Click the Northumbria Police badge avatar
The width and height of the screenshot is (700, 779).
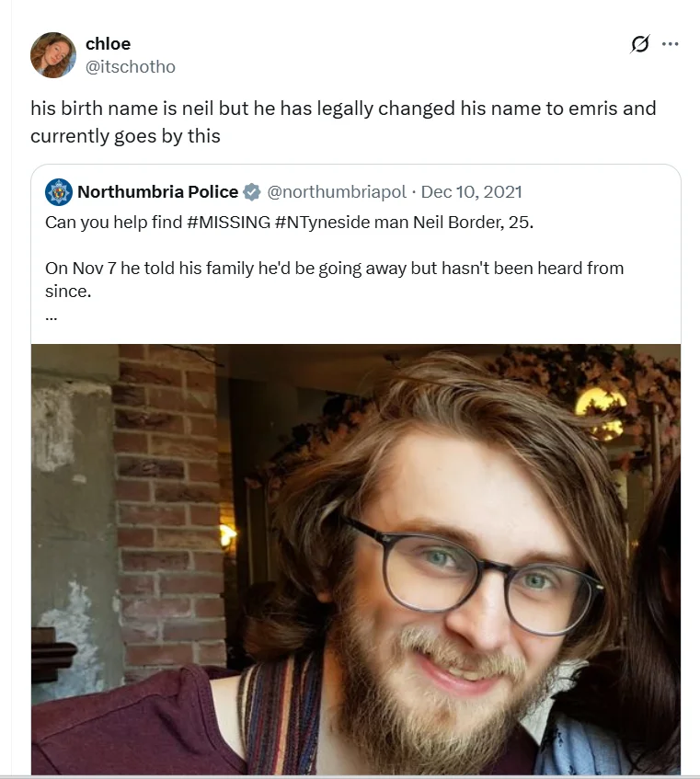(x=59, y=191)
